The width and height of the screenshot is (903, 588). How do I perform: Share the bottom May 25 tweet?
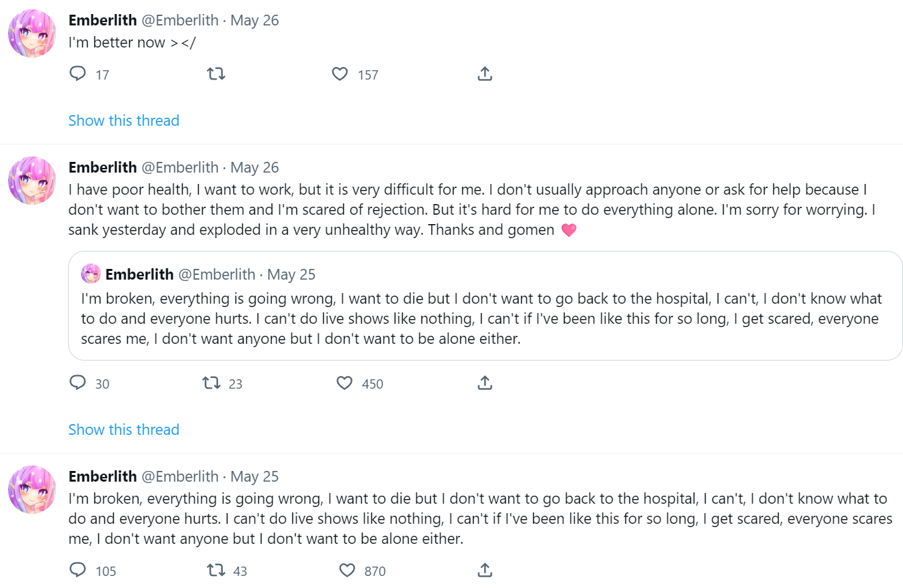click(x=485, y=571)
